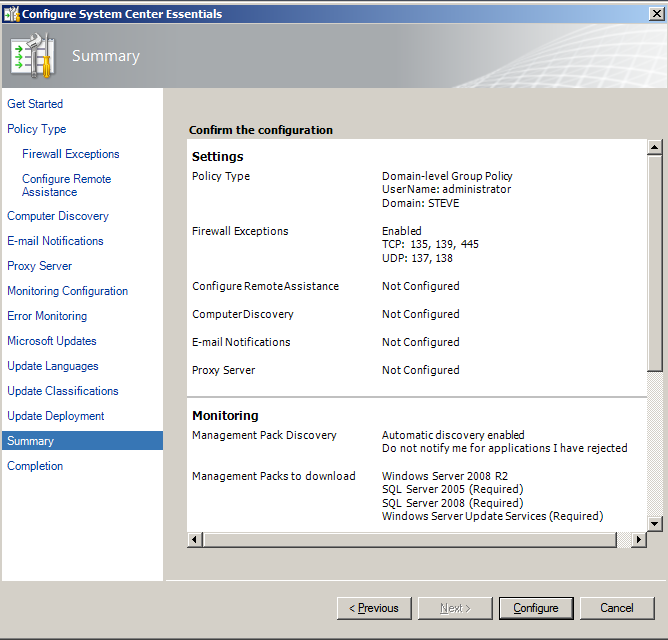The width and height of the screenshot is (668, 640).
Task: Click the horizontal scrollbar left arrow
Action: [196, 540]
